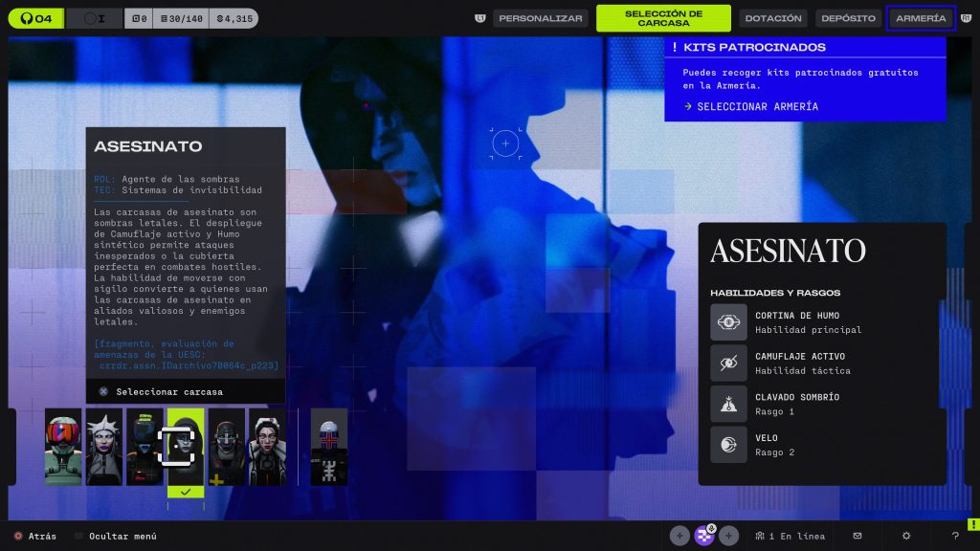Click the Clavado sombrío trait icon
980x551 pixels.
pos(728,404)
